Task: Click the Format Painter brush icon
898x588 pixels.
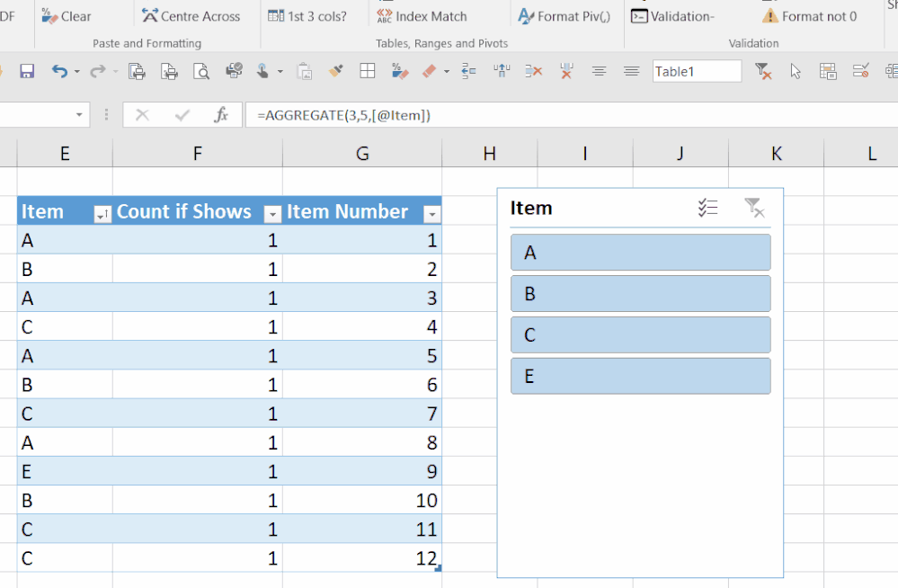Action: point(335,71)
